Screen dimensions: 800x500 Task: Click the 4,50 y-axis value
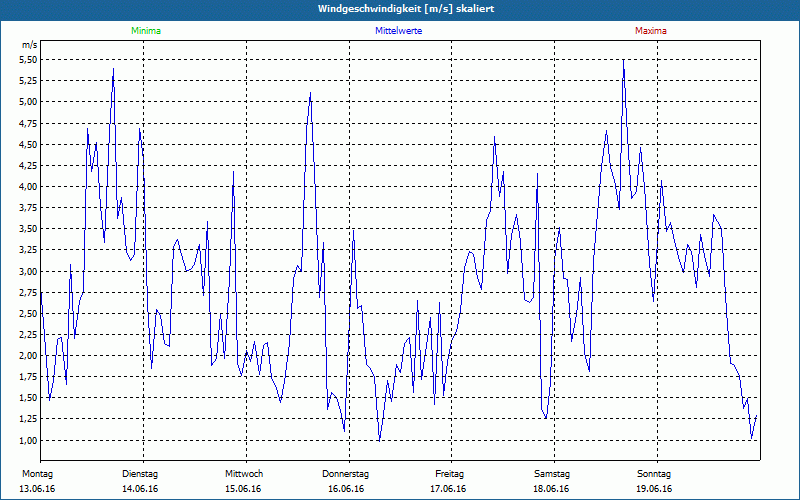click(x=29, y=144)
